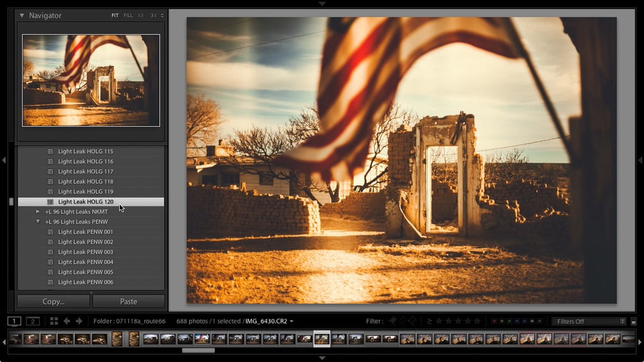Screen dimensions: 644x362
Task: Open the grid view icon
Action: pos(54,321)
